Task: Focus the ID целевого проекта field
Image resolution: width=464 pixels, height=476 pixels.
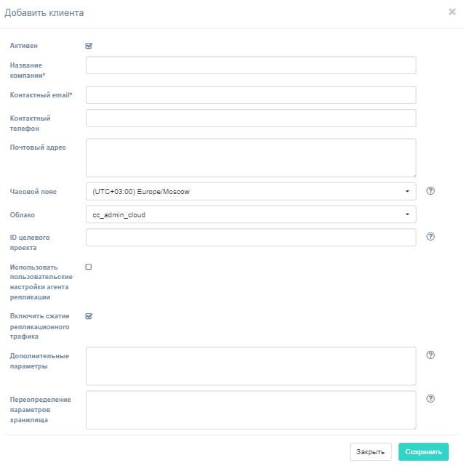Action: coord(251,238)
